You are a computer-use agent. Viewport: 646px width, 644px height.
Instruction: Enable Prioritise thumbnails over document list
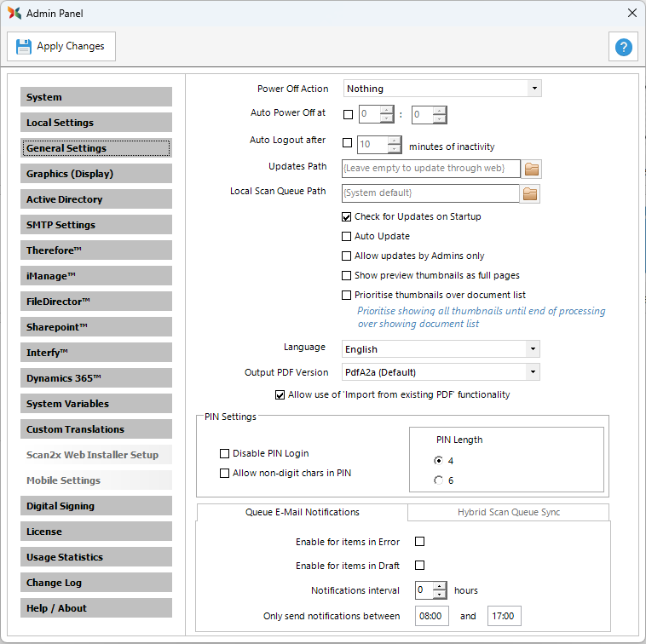(x=347, y=296)
